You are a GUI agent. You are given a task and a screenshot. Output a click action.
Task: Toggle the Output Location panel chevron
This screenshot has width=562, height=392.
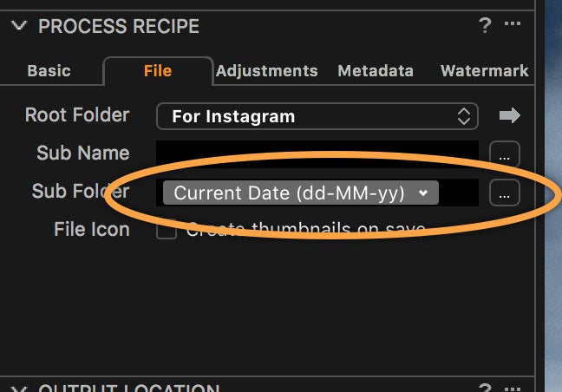(18, 388)
